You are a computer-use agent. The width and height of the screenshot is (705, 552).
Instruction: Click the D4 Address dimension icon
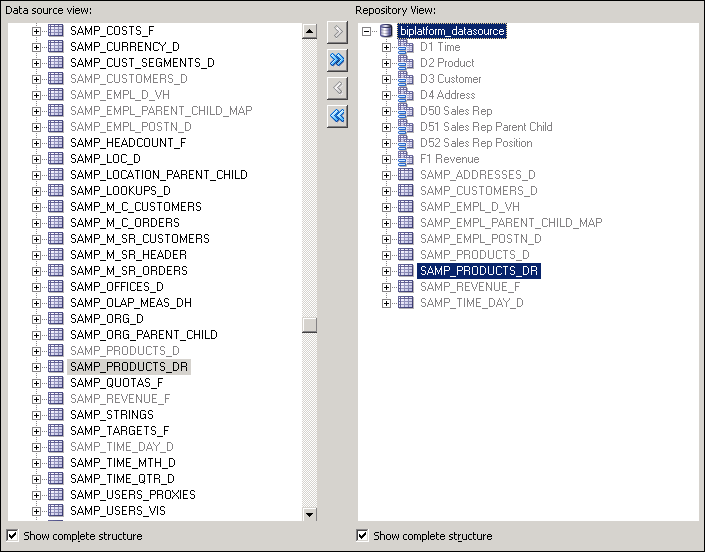pyautogui.click(x=406, y=95)
